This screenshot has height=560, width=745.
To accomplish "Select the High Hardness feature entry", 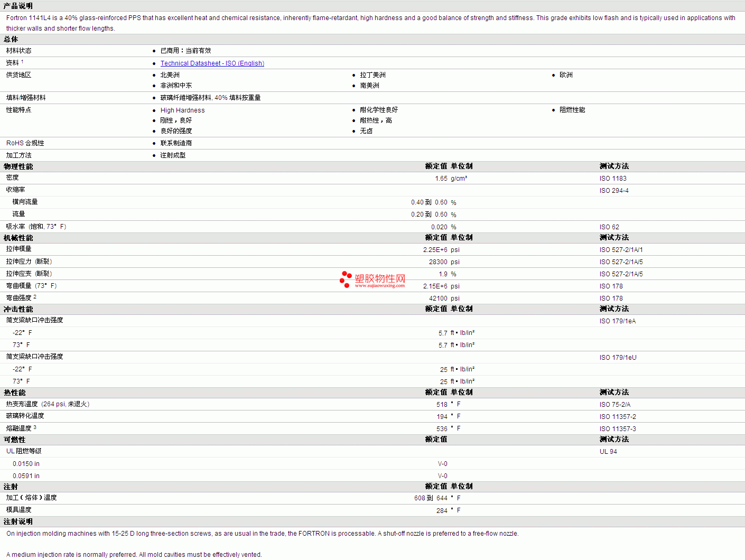I will pos(182,110).
